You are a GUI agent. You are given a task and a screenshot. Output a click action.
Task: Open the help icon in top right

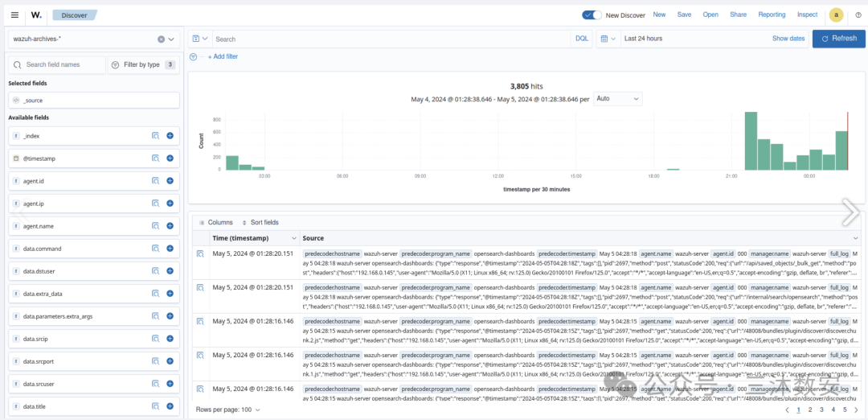[x=858, y=15]
